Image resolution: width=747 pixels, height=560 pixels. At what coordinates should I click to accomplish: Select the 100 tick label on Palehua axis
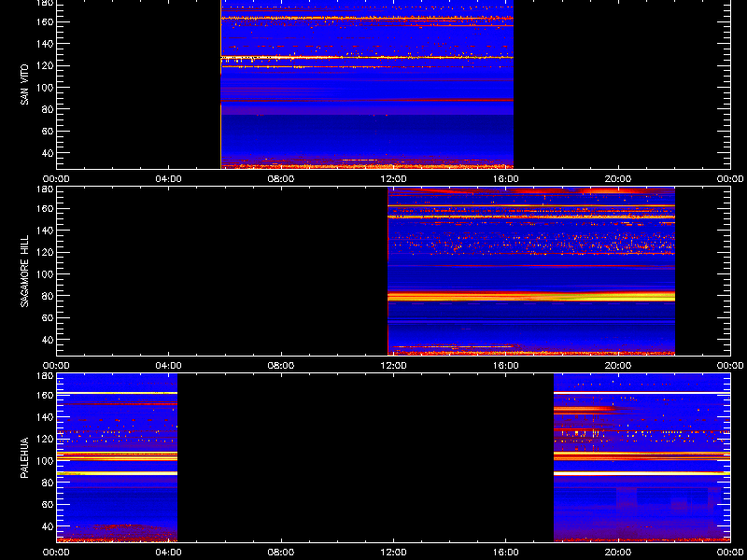pos(46,461)
